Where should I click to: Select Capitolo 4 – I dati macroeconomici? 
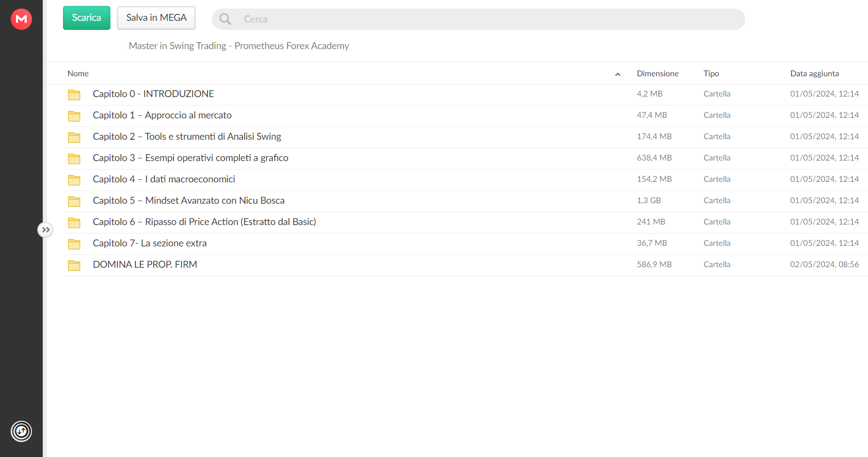tap(164, 179)
